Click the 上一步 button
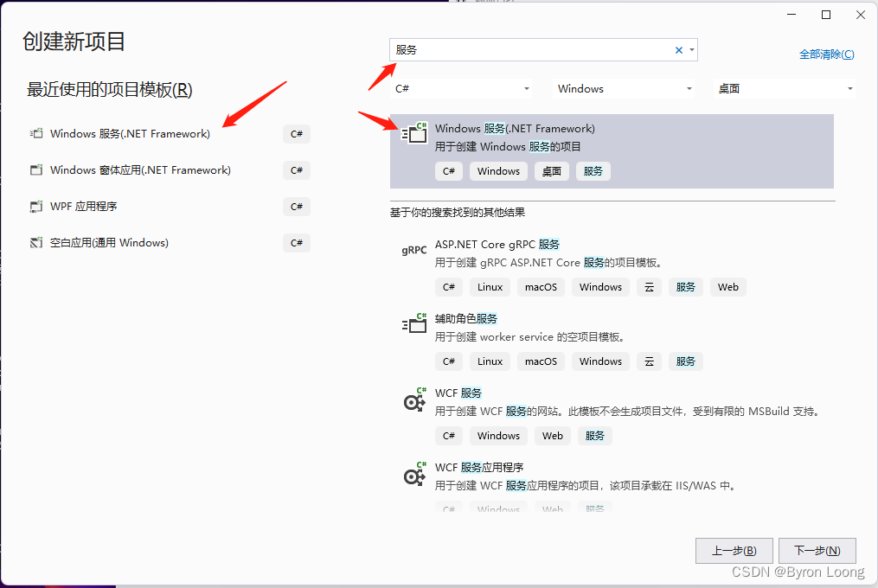The image size is (878, 588). [734, 551]
